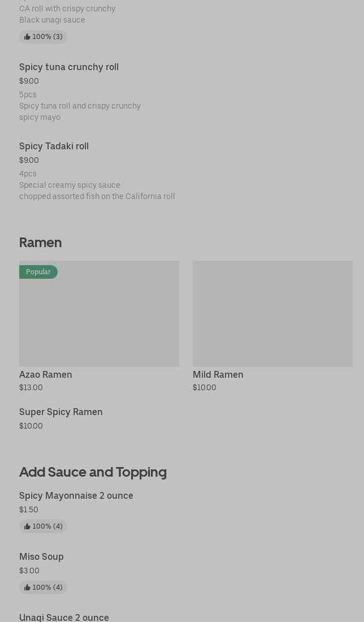Viewport: 364px width, 622px height.
Task: Click the $1.50 Spicy Mayonnaise price
Action: pyautogui.click(x=29, y=510)
